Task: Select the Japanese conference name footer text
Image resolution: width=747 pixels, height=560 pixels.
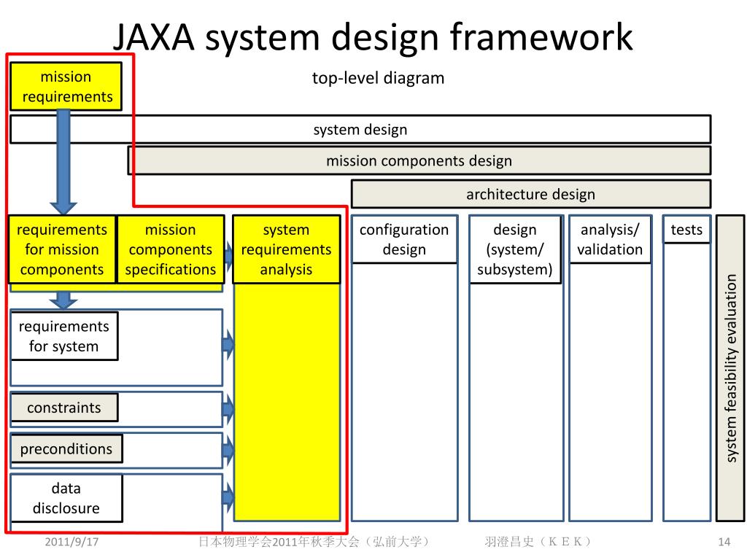Action: (314, 542)
